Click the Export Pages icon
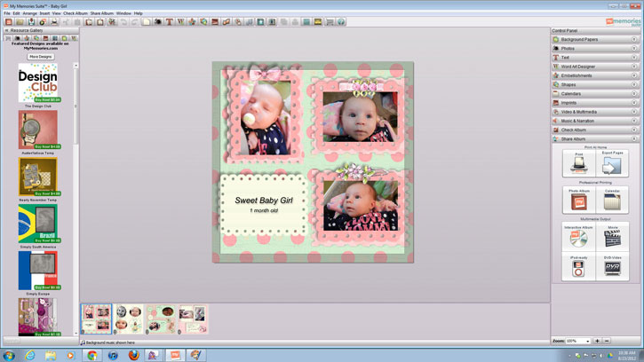The image size is (644, 362). (612, 164)
